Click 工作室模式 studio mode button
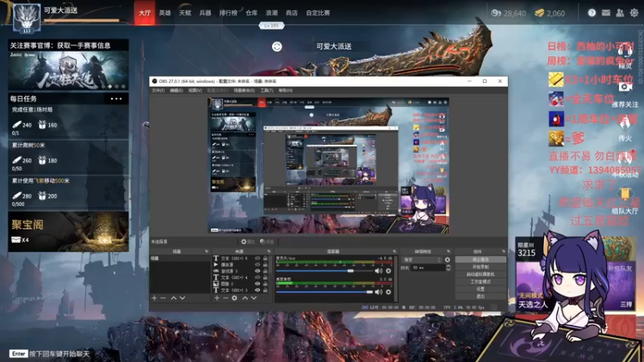The image size is (644, 362). click(480, 282)
